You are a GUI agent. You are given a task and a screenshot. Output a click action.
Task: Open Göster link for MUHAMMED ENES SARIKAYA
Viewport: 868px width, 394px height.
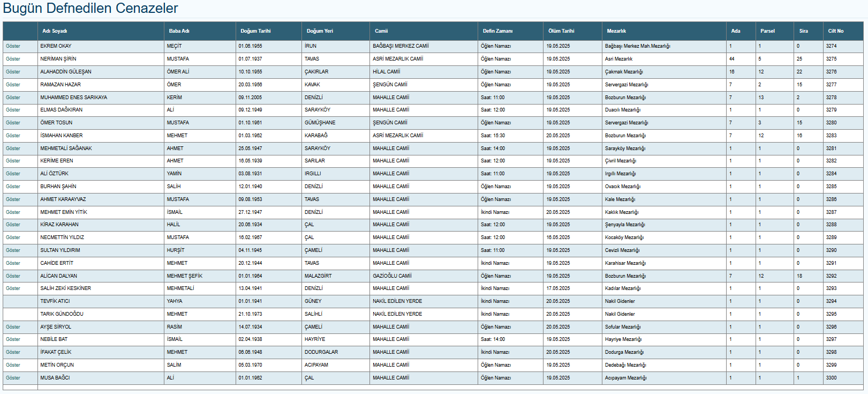(13, 98)
